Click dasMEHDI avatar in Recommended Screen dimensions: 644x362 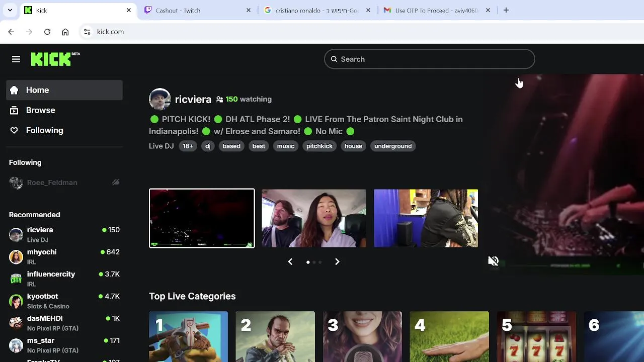coord(16,323)
